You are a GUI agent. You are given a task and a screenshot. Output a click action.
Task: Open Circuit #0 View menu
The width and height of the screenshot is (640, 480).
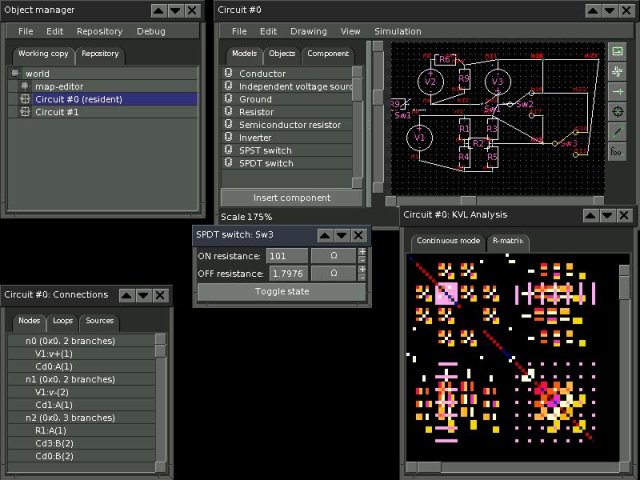point(351,31)
